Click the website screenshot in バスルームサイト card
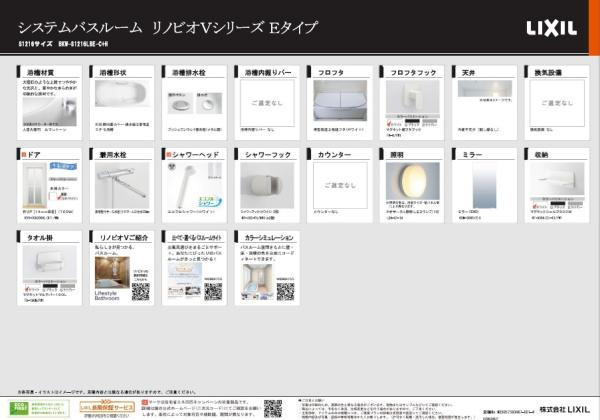The image size is (600, 420). click(x=185, y=280)
